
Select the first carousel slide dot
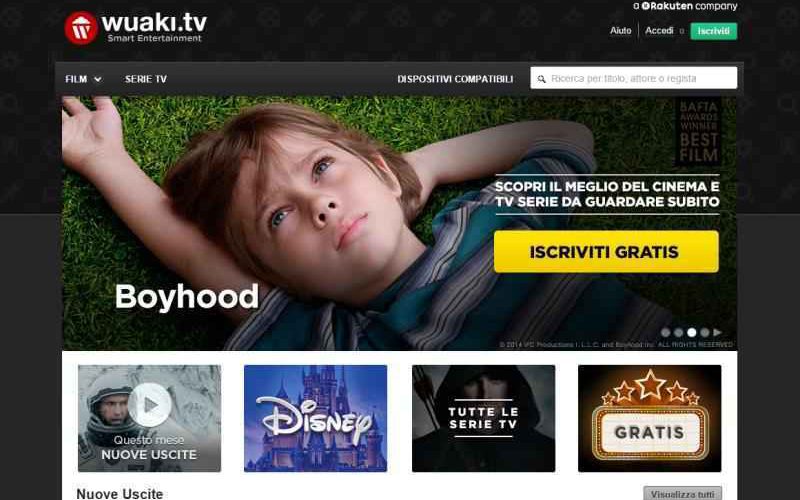click(x=665, y=333)
